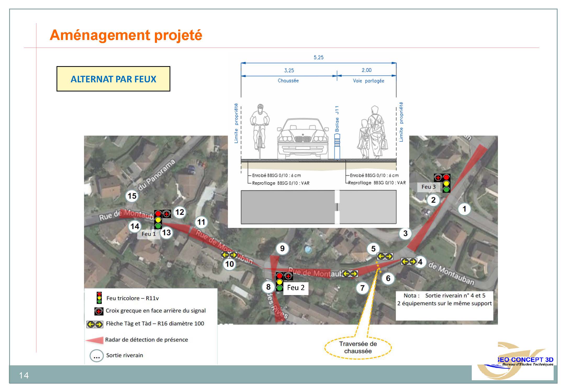Click the 'du Panorama' street label on map

coord(156,176)
